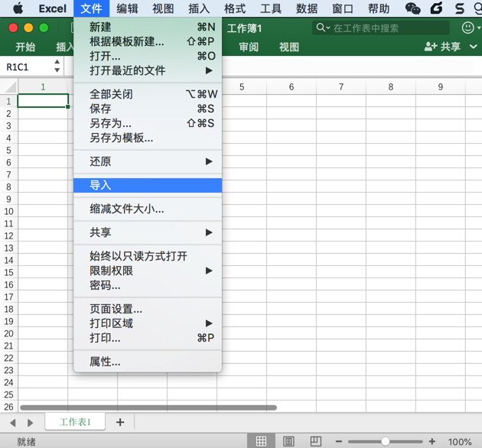This screenshot has height=448, width=482.
Task: Open 页面设置... menu item
Action: 148,309
